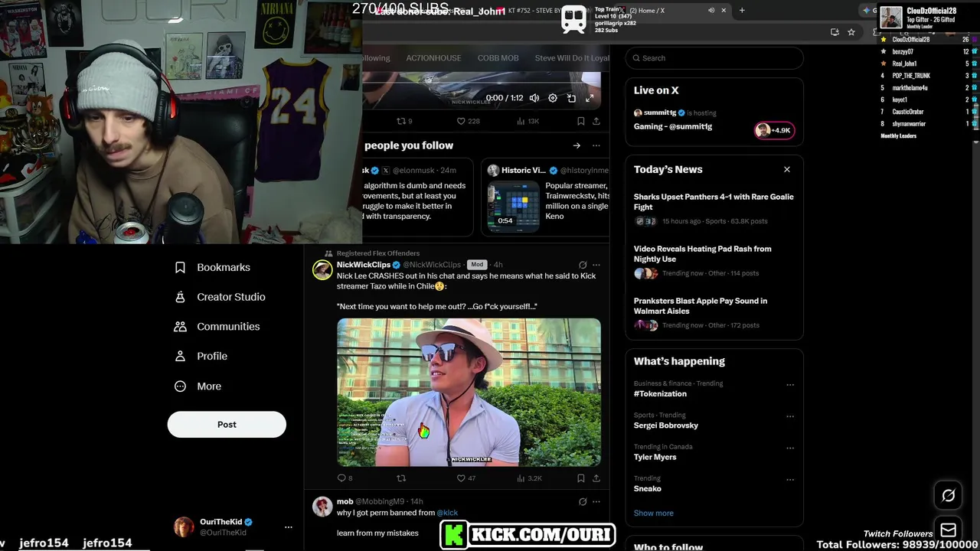Open OuriTheKid account options menu
The width and height of the screenshot is (980, 551).
(288, 527)
